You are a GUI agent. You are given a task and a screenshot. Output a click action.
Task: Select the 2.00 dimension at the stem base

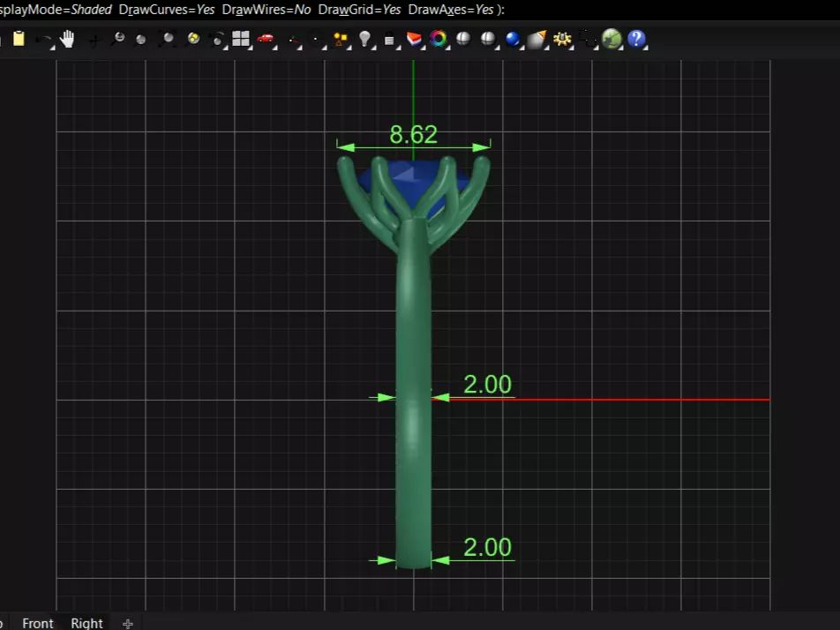(x=487, y=547)
